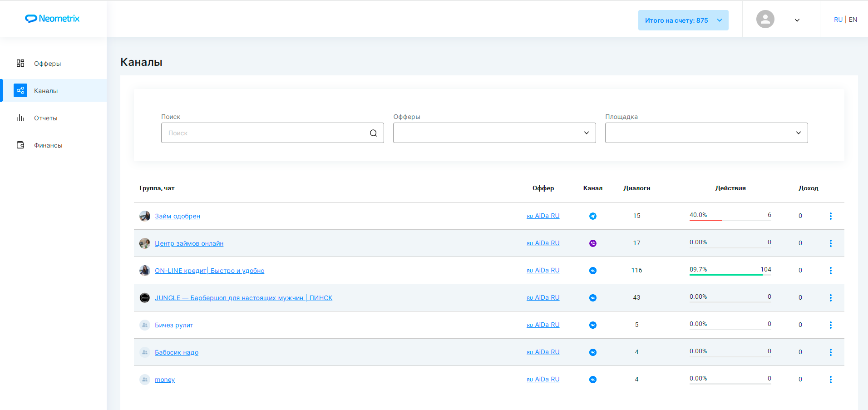
Task: Open Финансы section in sidebar
Action: pyautogui.click(x=48, y=145)
